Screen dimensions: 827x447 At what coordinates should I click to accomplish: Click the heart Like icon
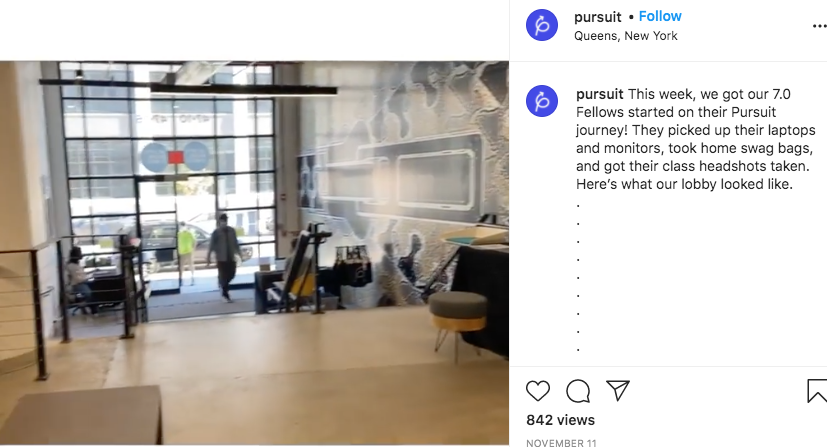[x=537, y=391]
